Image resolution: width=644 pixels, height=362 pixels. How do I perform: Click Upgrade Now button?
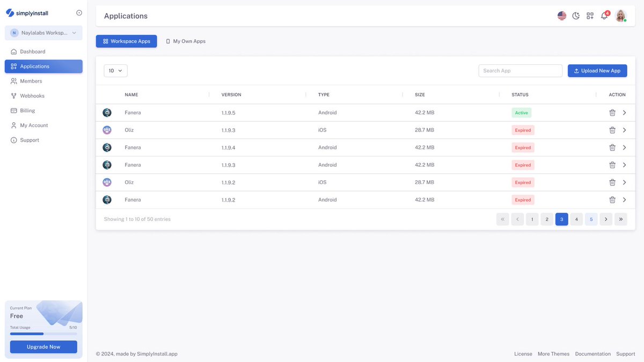[43, 347]
